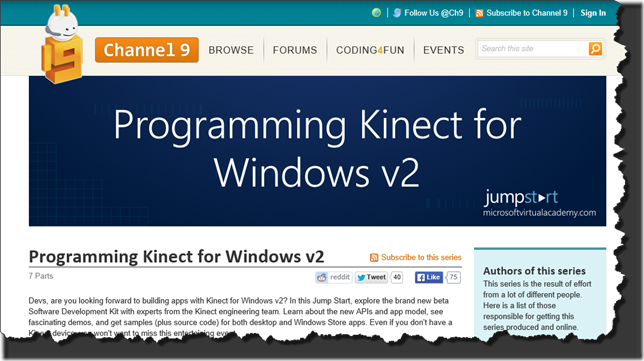Click the orange search magnifier button
The height and width of the screenshot is (361, 644).
595,49
